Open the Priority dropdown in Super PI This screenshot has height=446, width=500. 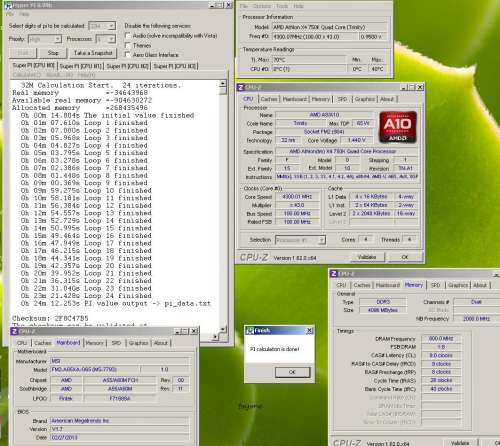[x=58, y=39]
